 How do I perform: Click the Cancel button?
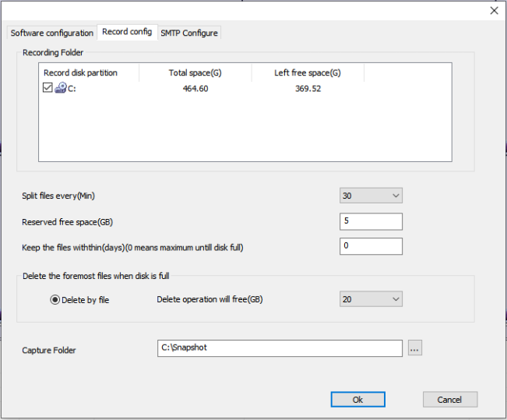coord(449,399)
